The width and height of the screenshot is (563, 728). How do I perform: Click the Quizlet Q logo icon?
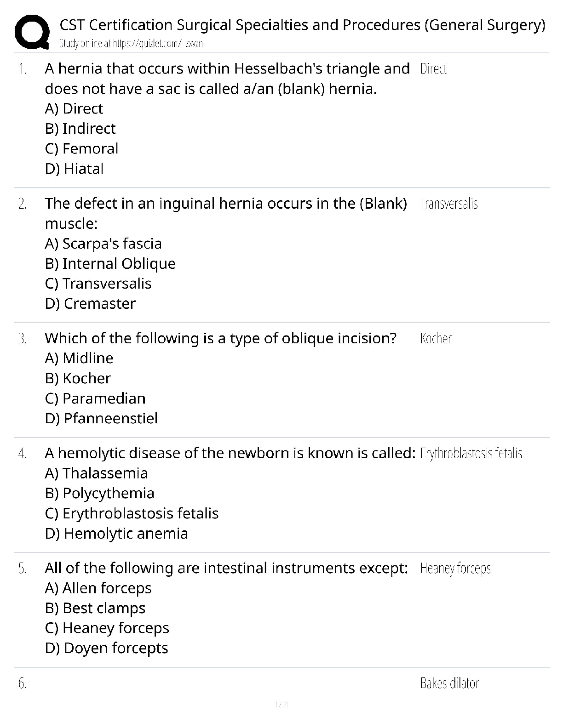(32, 32)
